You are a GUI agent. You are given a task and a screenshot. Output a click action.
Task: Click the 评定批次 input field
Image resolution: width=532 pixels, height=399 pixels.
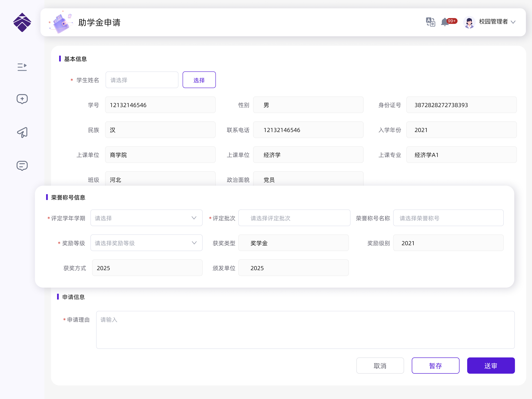point(294,218)
